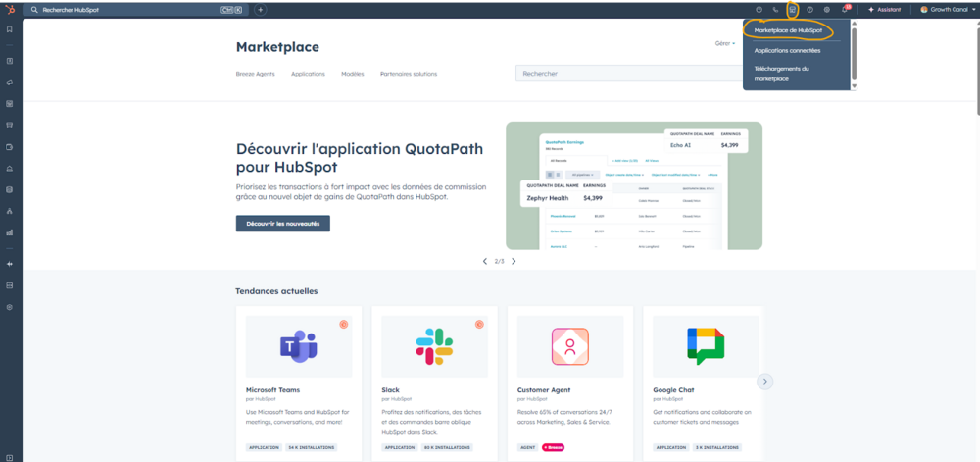Open the Breeze sparkle sidebar icon
The image size is (980, 462).
coord(10,264)
